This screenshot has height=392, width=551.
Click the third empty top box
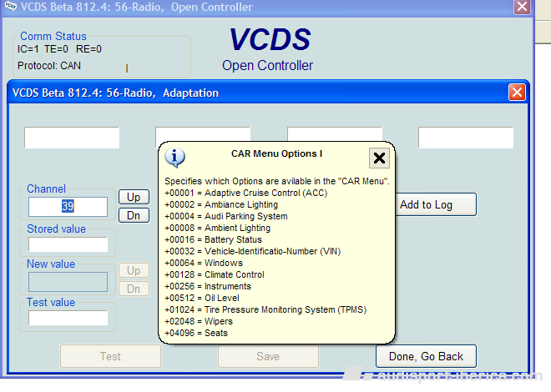tap(335, 134)
